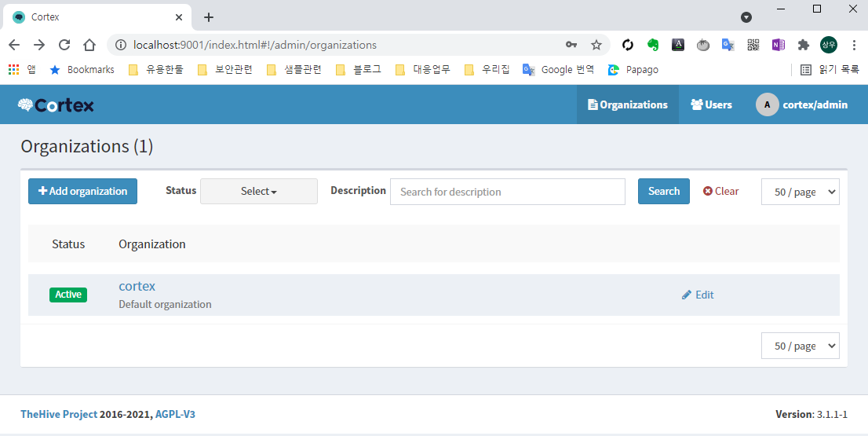868x436 pixels.
Task: Expand the Status Select dropdown
Action: [258, 191]
